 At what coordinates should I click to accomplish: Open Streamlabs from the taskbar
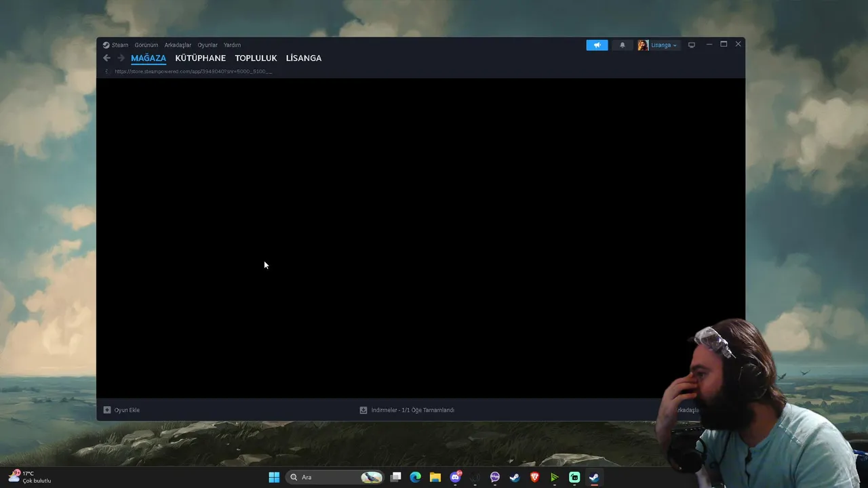tap(574, 477)
